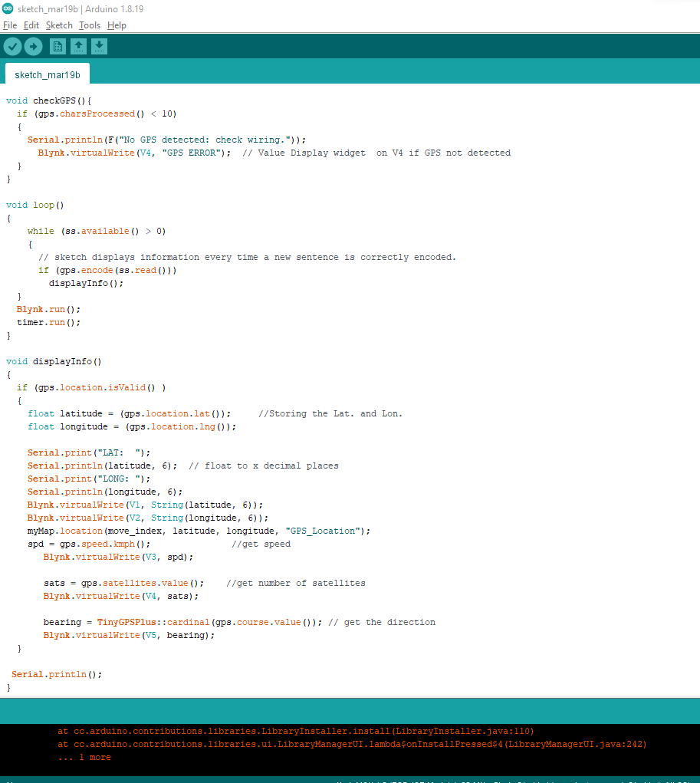Open the Edit menu
This screenshot has height=783, width=700.
pos(31,25)
